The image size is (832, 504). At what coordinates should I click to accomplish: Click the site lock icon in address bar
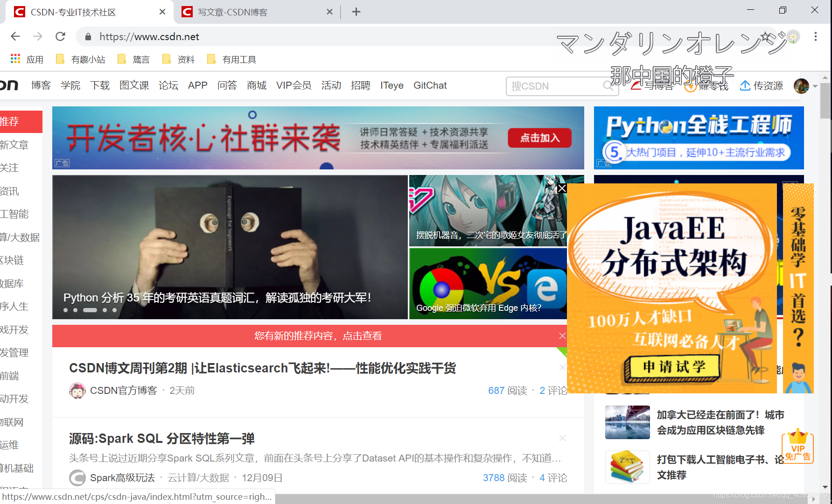[x=88, y=36]
